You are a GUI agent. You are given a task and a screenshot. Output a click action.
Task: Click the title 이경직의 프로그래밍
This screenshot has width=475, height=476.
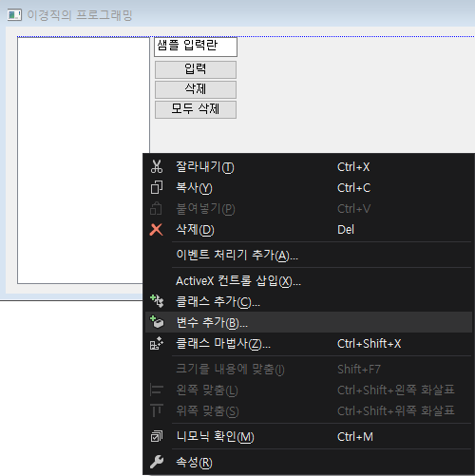[80, 15]
